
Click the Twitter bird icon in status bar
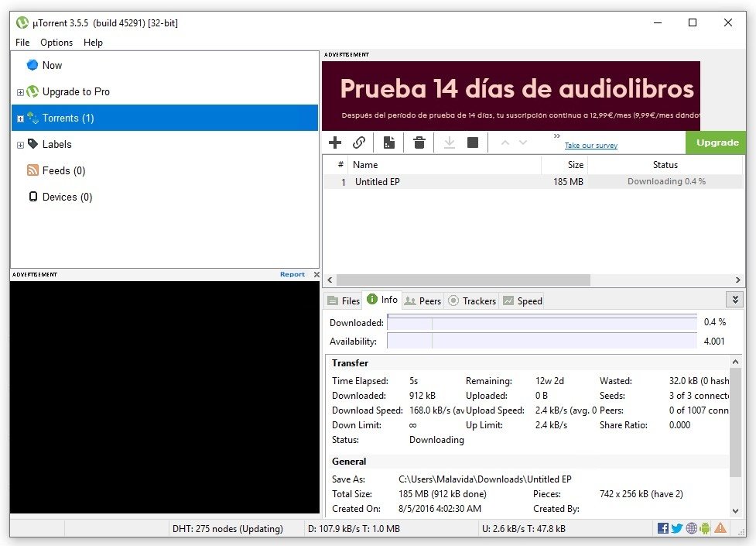point(677,528)
